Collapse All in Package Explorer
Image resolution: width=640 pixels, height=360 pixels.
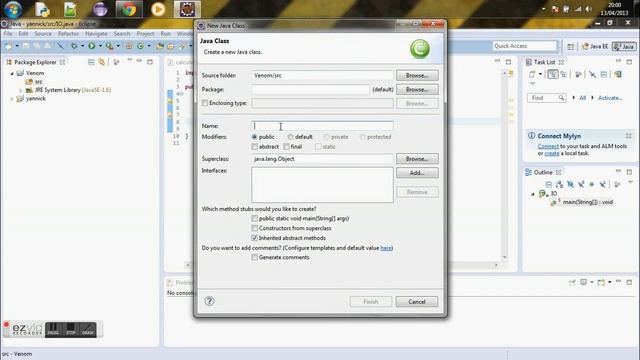[x=91, y=62]
